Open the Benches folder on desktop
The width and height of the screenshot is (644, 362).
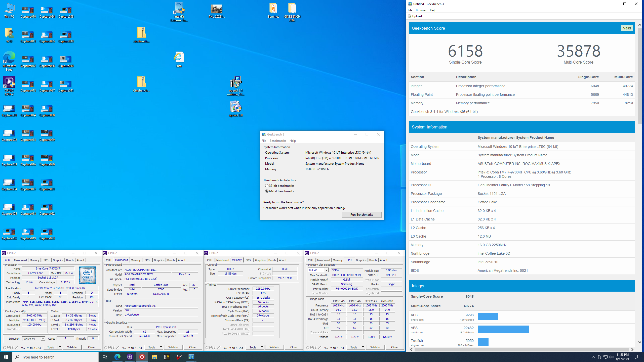(273, 11)
